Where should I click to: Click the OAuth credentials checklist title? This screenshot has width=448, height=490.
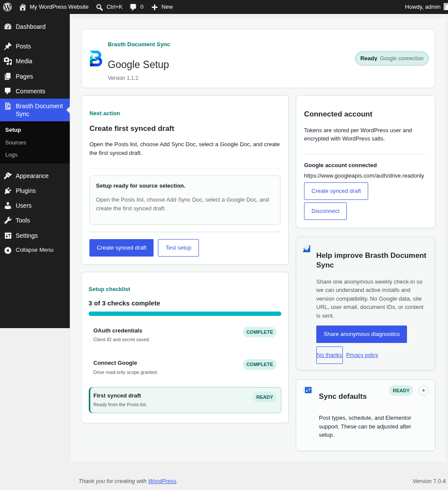tap(118, 331)
